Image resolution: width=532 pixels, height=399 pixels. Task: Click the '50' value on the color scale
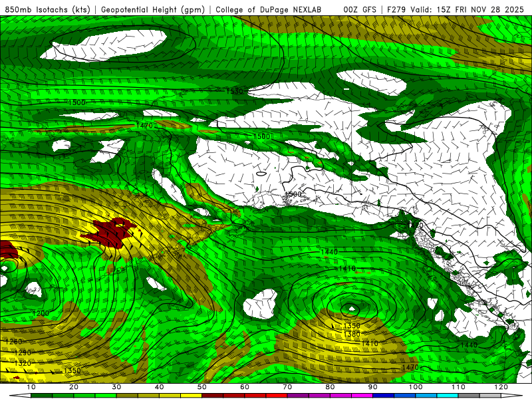(202, 387)
